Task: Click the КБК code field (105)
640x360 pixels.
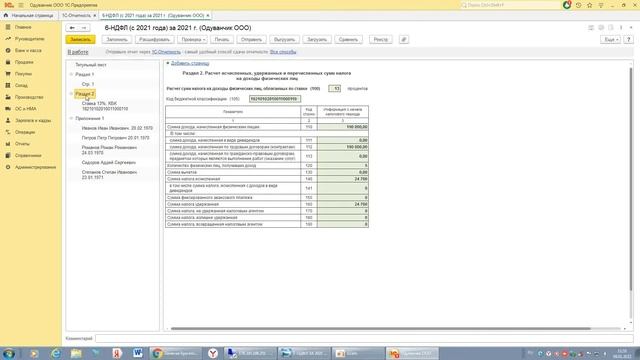Action: 275,99
